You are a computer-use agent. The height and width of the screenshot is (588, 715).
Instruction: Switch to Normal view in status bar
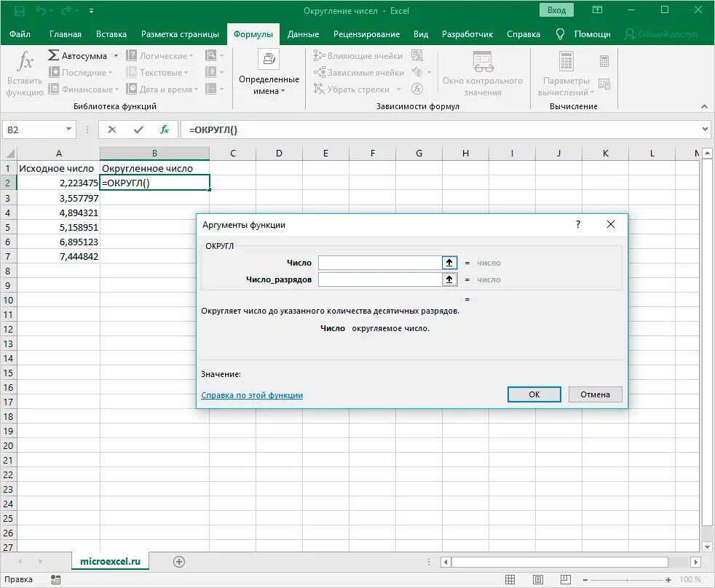click(510, 580)
